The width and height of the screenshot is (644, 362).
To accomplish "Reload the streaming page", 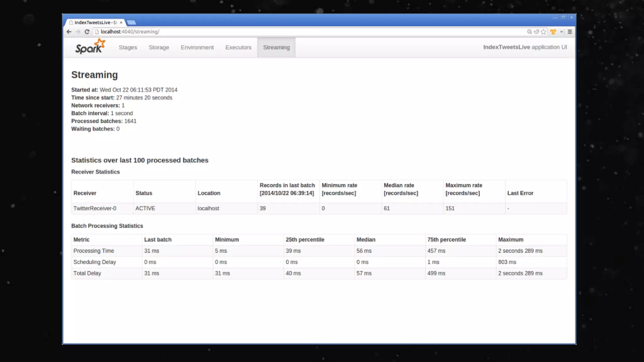I will (x=87, y=32).
